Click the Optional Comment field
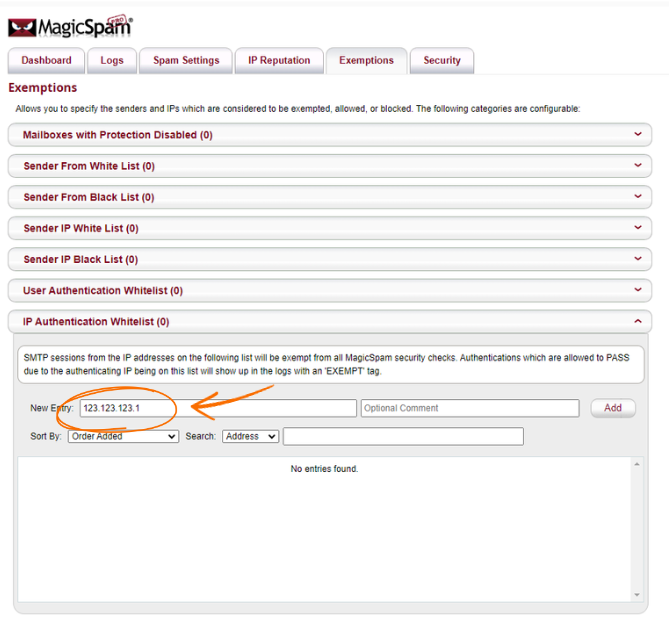 pos(470,408)
